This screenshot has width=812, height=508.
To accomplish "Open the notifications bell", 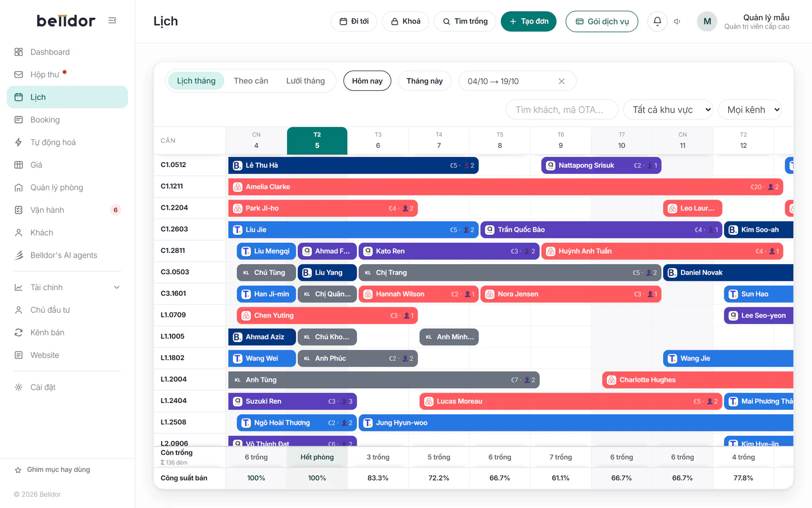I will coord(657,21).
